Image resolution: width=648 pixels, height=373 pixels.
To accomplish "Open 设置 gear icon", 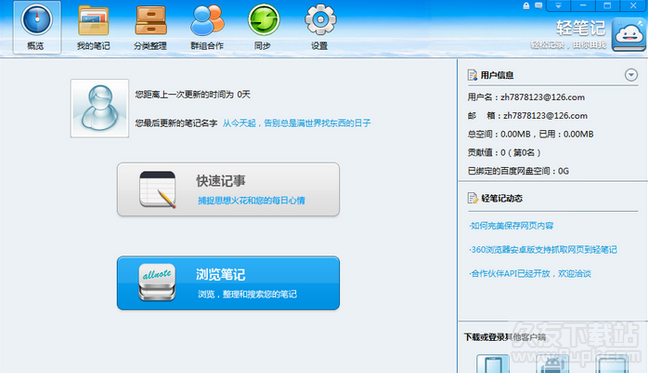I will tap(320, 19).
